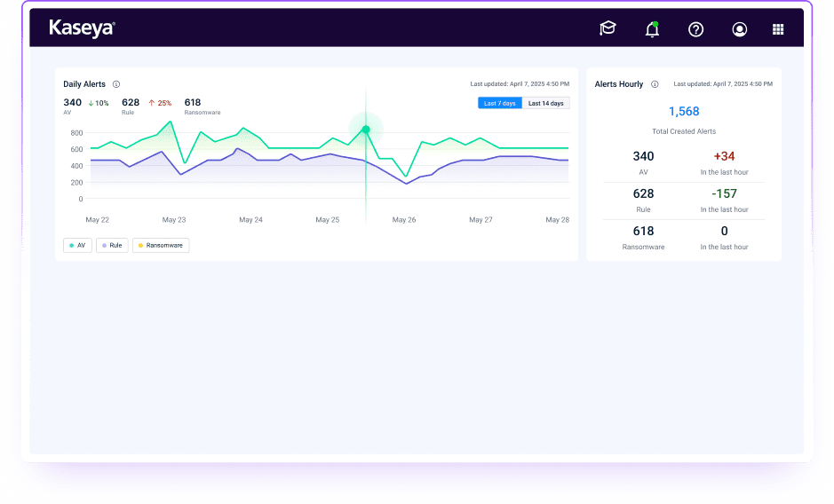Image resolution: width=834 pixels, height=504 pixels.
Task: Click the help question mark icon
Action: tap(696, 29)
